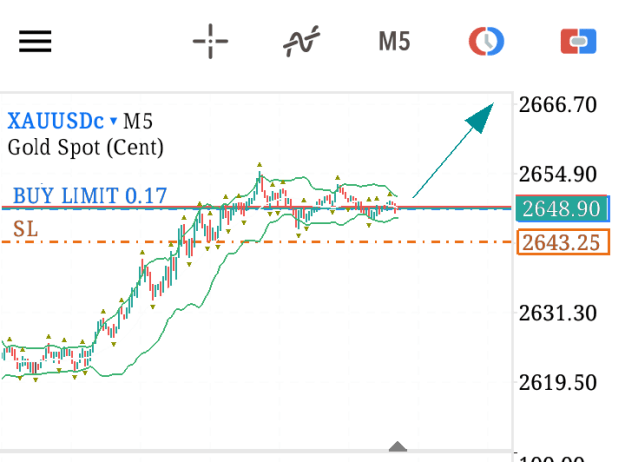Open the red-blue clock history icon

(486, 41)
